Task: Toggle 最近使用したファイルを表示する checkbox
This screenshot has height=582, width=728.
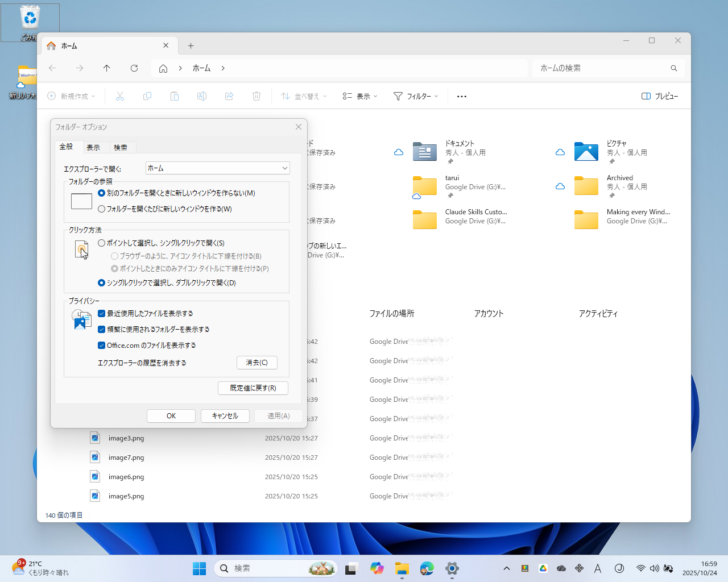Action: click(x=102, y=314)
